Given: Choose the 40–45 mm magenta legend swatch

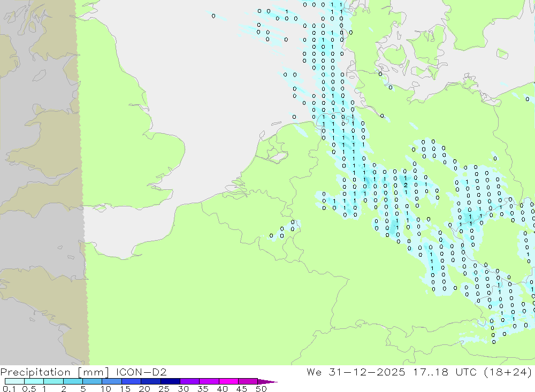Looking at the screenshot, I should tap(228, 381).
